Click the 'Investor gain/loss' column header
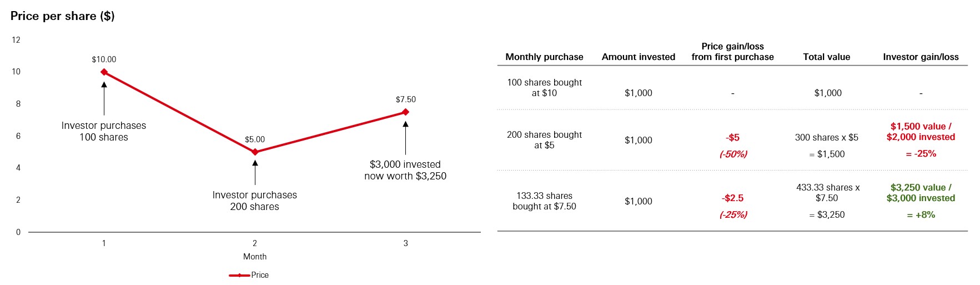The image size is (980, 285). point(921,57)
